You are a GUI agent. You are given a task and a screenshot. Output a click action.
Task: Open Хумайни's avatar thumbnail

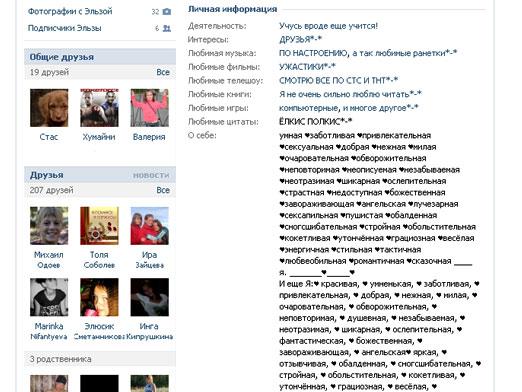tap(99, 108)
